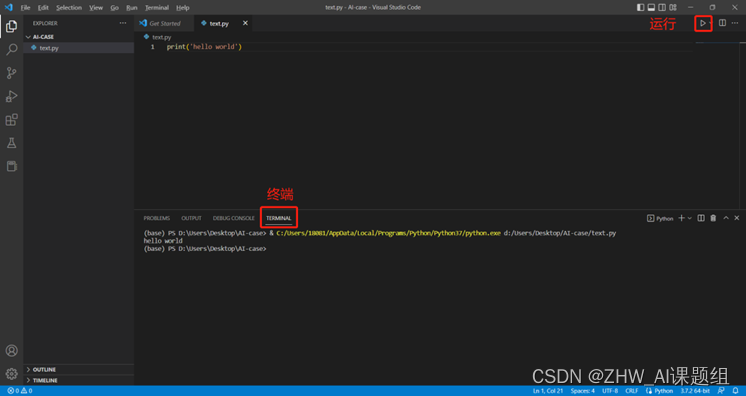746x396 pixels.
Task: Open the Accounts menu icon
Action: point(11,351)
